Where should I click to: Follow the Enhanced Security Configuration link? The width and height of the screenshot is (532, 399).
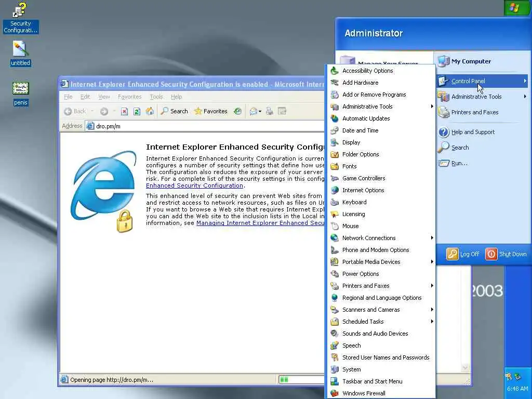pos(194,185)
